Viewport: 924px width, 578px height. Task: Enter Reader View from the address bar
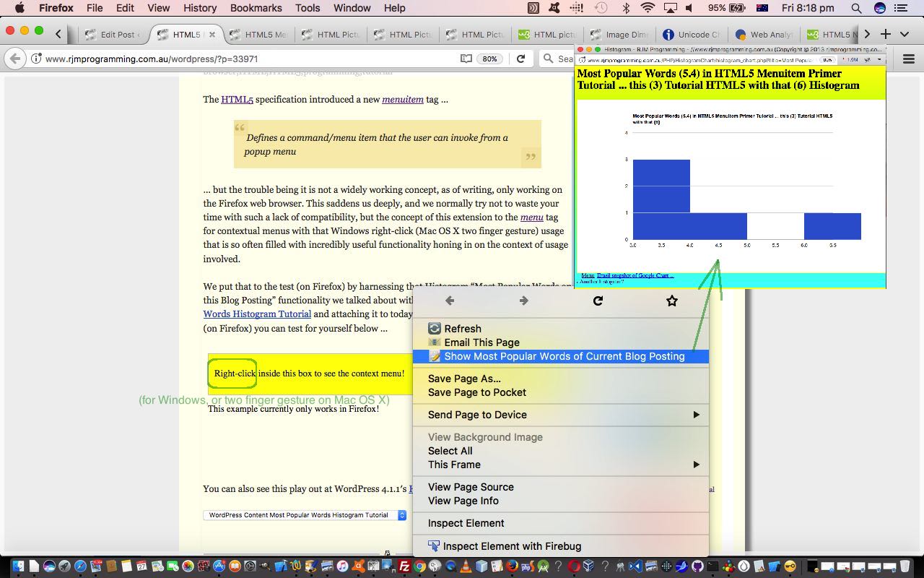point(466,59)
